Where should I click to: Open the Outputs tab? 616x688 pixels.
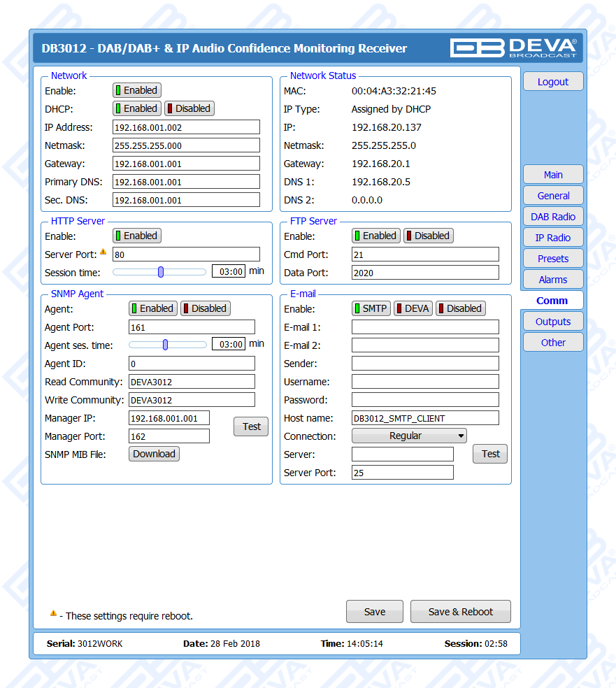click(x=552, y=322)
